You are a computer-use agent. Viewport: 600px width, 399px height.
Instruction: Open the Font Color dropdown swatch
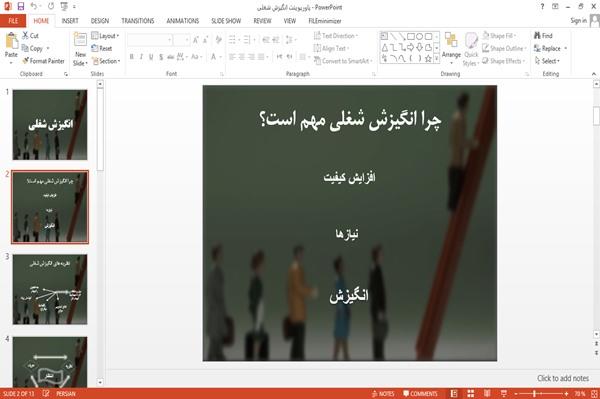(x=215, y=57)
